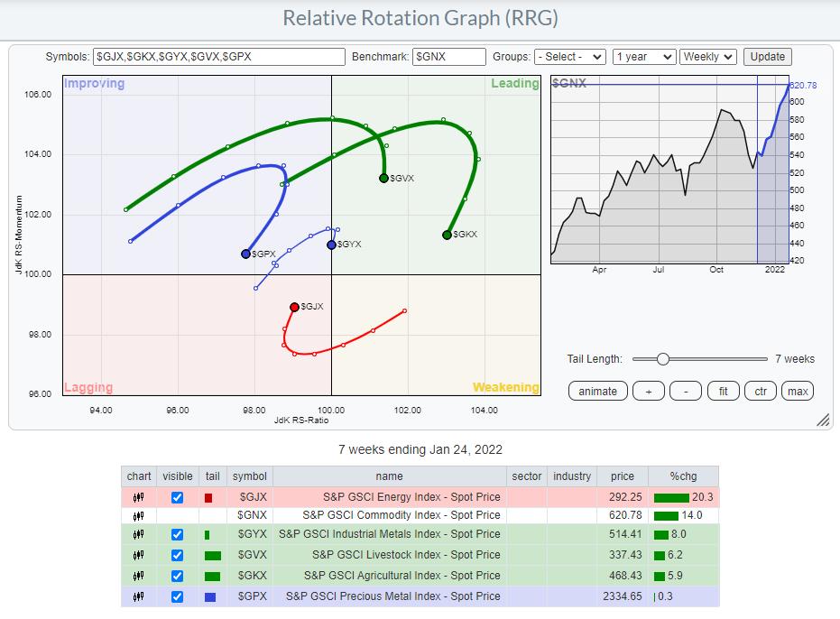This screenshot has height=619, width=840.
Task: Sort table by %chg column header
Action: pyautogui.click(x=683, y=476)
